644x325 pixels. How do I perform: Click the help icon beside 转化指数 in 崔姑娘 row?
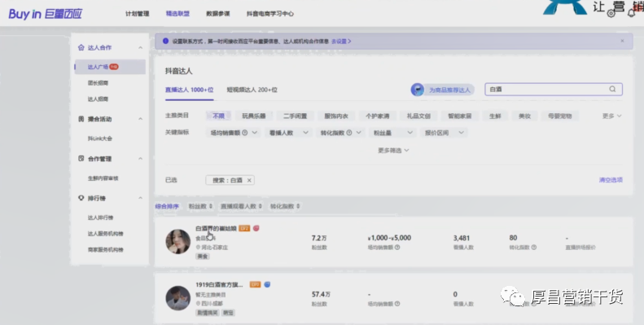[x=534, y=248]
